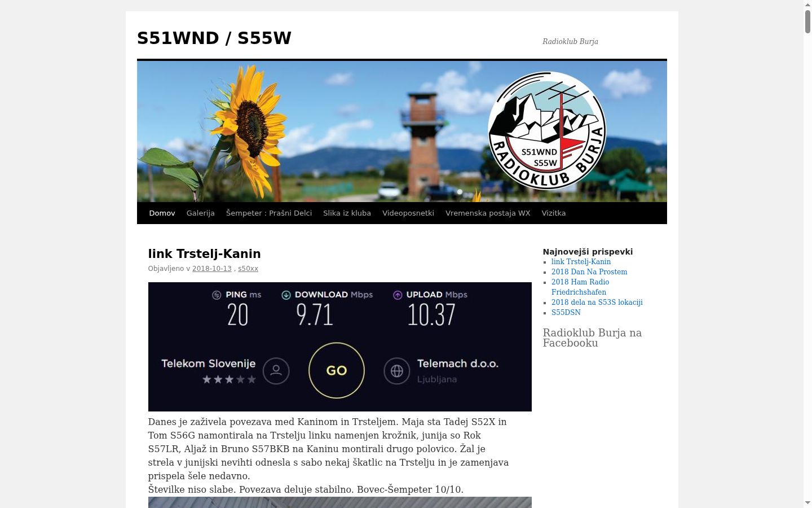Click the 10.37 upload speed value
Viewport: 812px width, 508px height.
[x=431, y=314]
